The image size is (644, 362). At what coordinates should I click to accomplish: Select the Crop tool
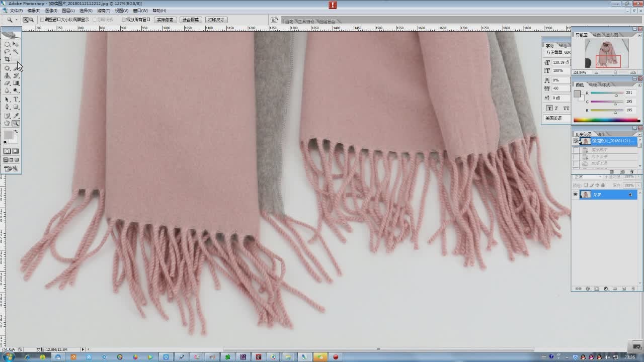click(x=7, y=59)
